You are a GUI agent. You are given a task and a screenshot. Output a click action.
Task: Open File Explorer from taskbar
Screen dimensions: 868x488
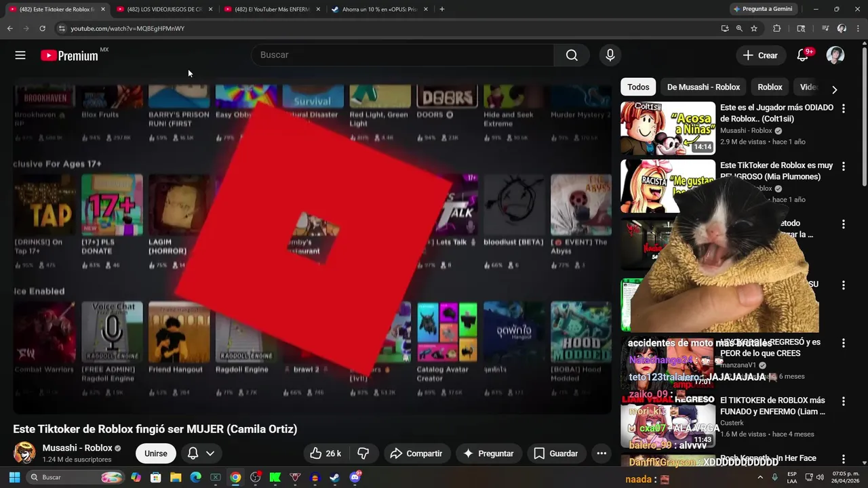tap(176, 478)
